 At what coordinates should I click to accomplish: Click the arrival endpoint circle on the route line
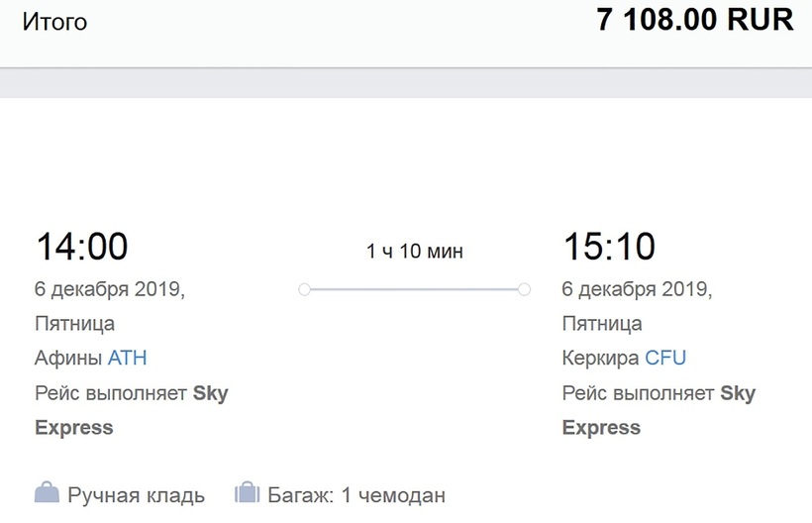[524, 289]
